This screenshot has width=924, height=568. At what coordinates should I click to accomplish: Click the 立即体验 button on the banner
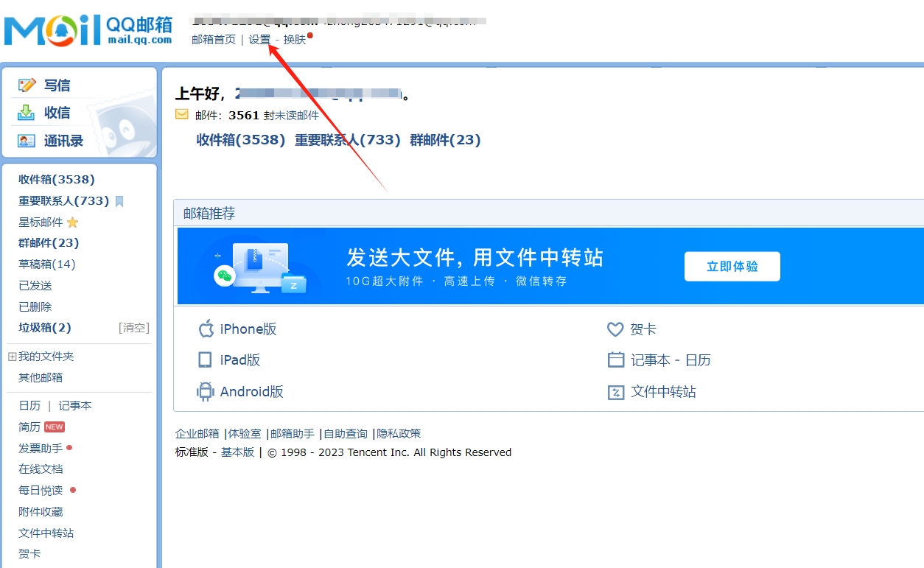[x=732, y=267]
